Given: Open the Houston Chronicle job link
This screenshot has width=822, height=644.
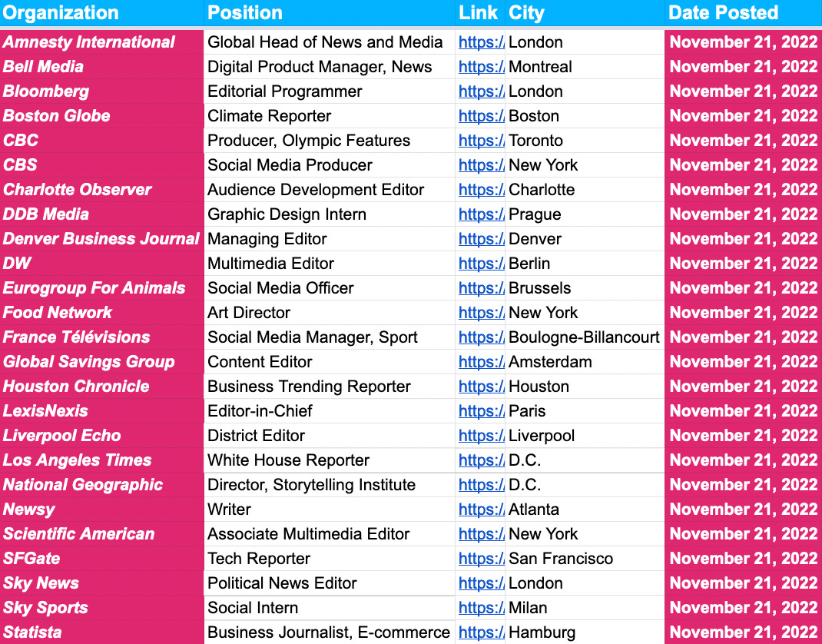Looking at the screenshot, I should coord(481,387).
